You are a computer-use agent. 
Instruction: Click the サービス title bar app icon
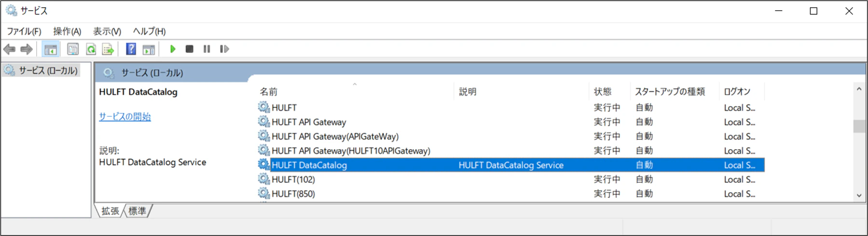11,11
